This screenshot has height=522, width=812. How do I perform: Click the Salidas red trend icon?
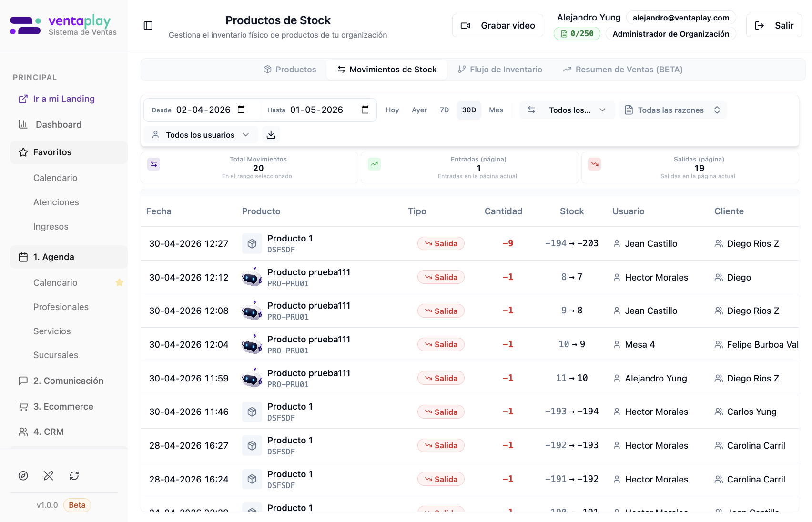pos(595,164)
